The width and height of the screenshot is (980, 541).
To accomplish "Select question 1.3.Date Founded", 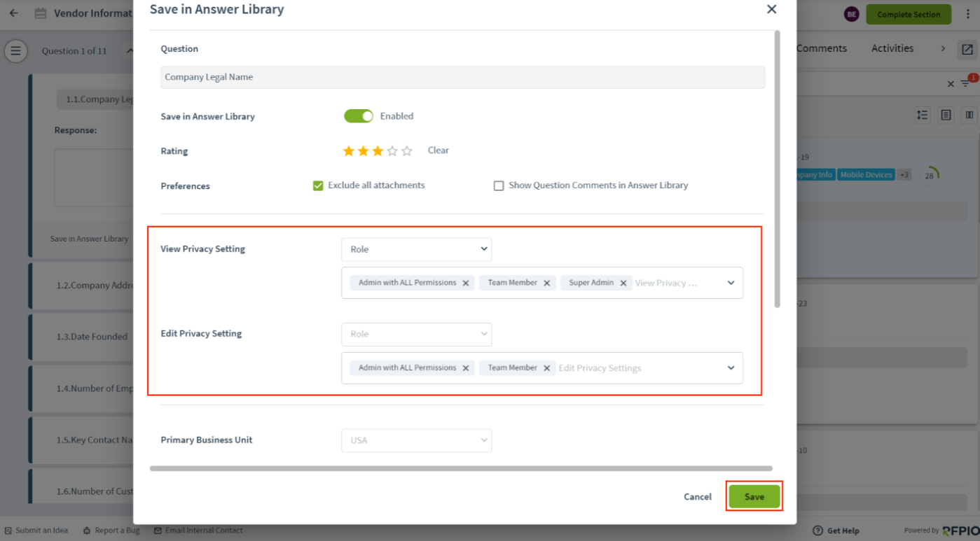I will (x=92, y=337).
